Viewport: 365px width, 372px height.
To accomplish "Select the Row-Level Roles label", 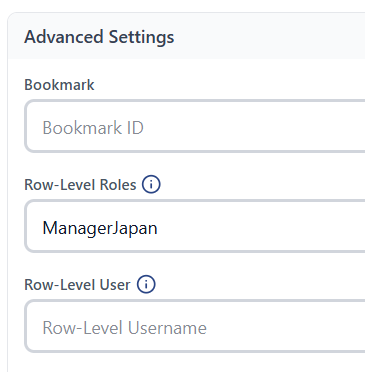I will [x=80, y=185].
